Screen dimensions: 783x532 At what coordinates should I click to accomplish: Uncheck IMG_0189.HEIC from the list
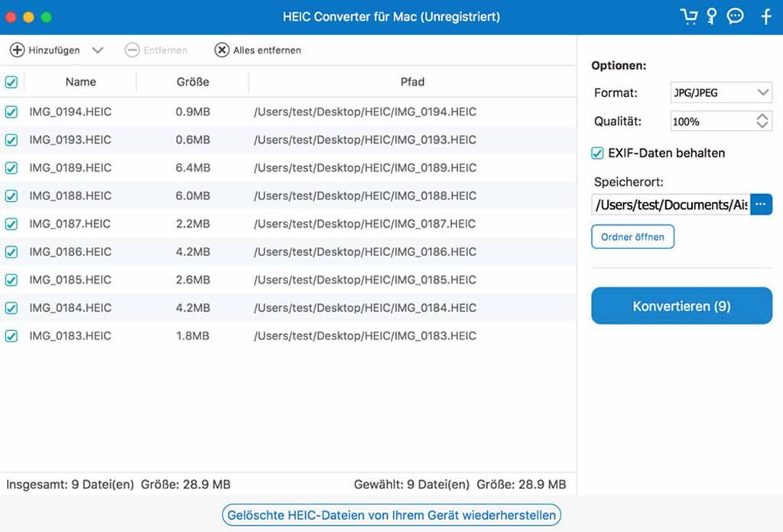tap(11, 167)
